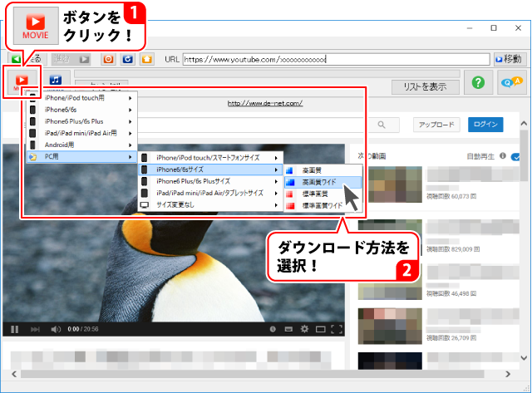Skip to next video in player
This screenshot has height=393, width=532.
point(35,329)
